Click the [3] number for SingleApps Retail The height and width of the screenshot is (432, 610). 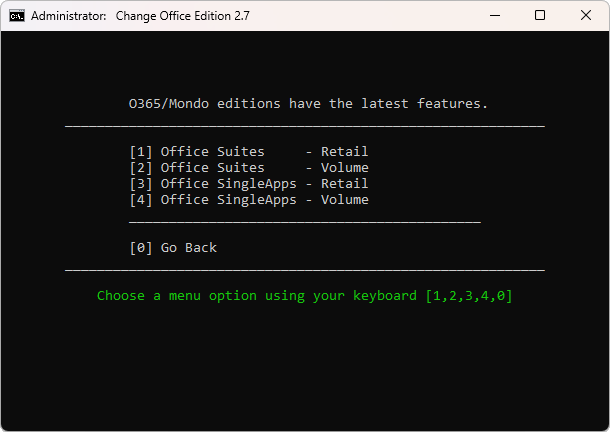pos(140,184)
